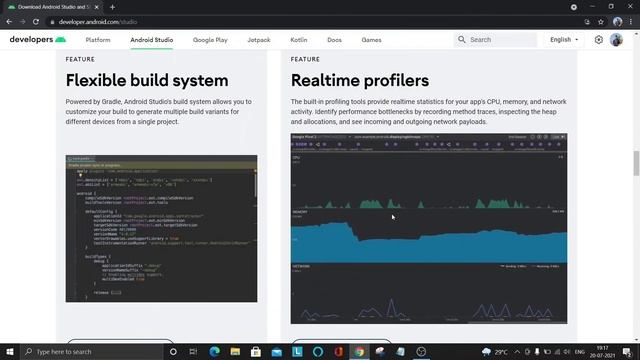The image size is (640, 360).
Task: Open the realtime profilers chart screenshot
Action: click(x=429, y=229)
